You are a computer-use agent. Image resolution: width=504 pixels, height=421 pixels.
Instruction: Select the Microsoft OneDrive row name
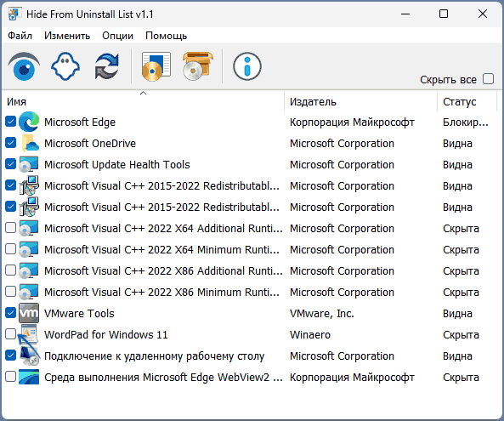click(90, 143)
